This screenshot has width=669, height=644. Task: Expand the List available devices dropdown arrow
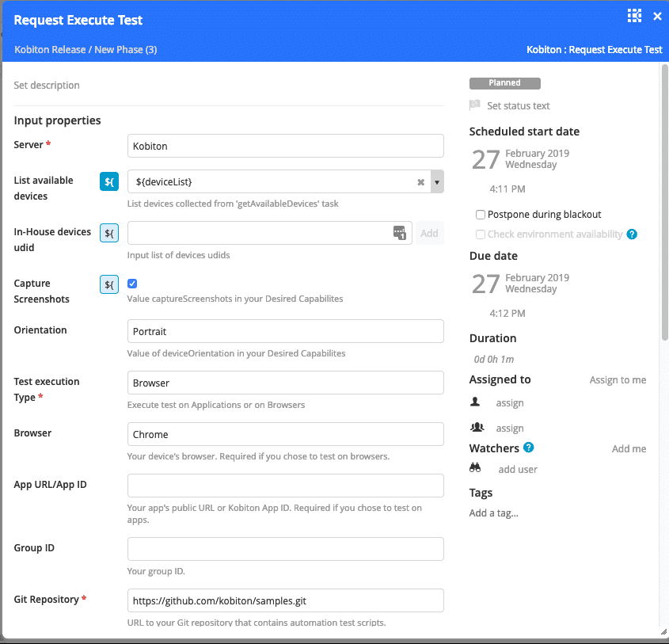point(437,182)
